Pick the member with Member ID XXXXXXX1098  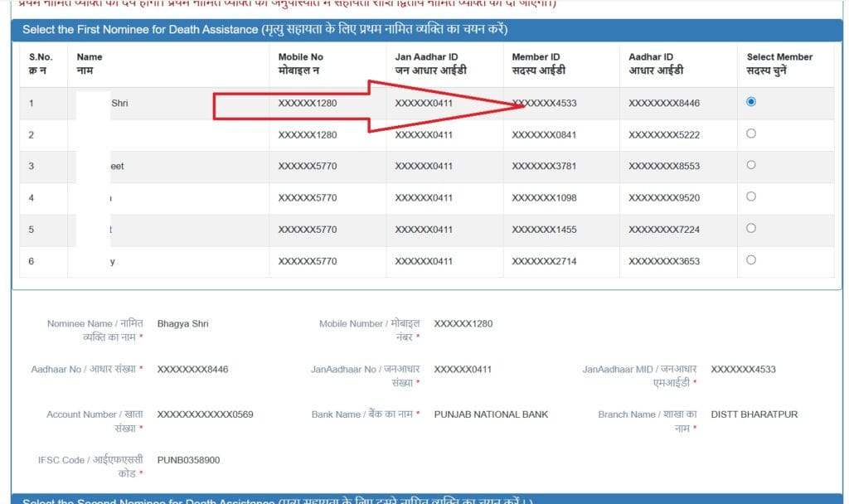(751, 196)
